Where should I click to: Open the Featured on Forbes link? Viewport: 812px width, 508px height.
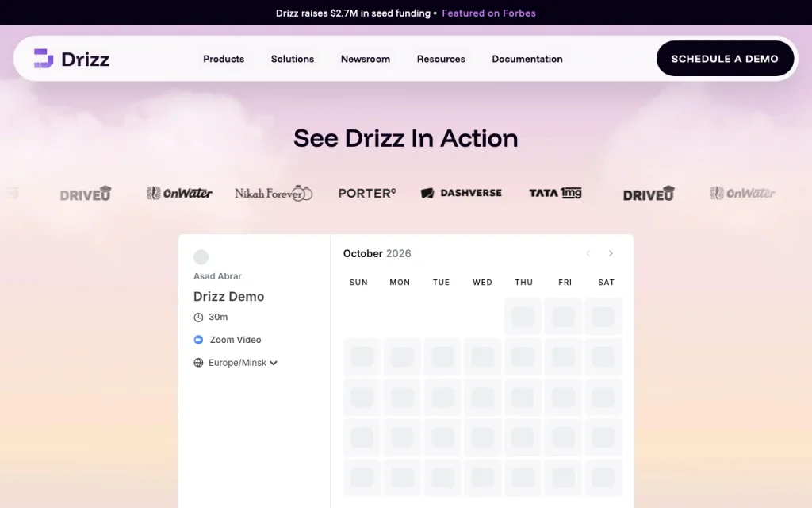488,13
